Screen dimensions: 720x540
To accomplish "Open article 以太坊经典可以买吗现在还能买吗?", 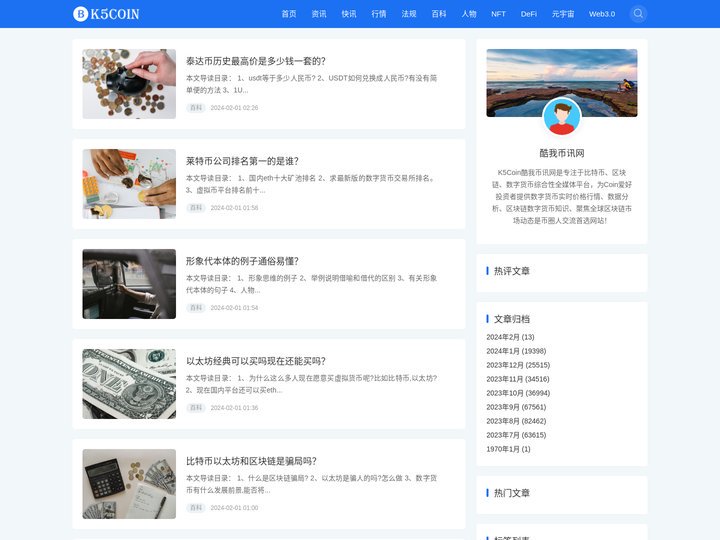I will [x=256, y=361].
